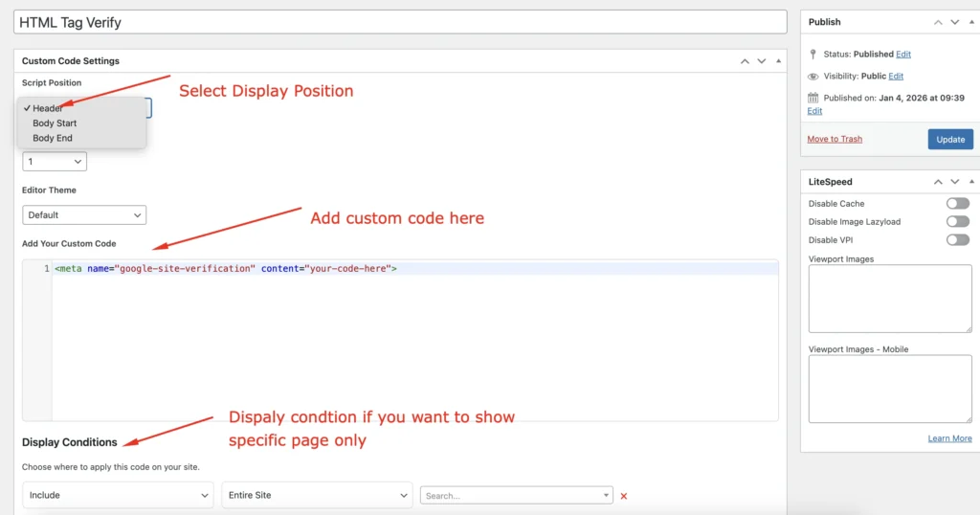Toggle Disable VPI switch
The image size is (980, 515).
click(x=957, y=239)
